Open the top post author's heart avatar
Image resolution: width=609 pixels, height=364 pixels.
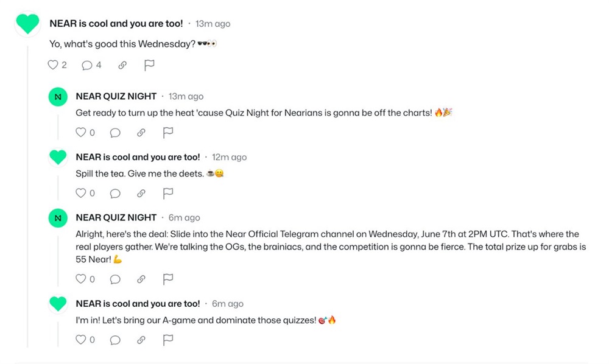pos(27,24)
